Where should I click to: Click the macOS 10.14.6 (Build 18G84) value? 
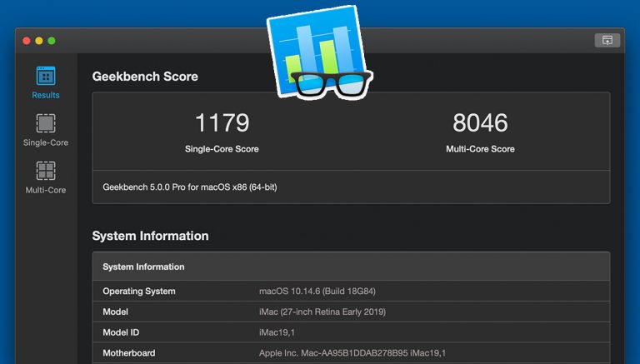(317, 292)
